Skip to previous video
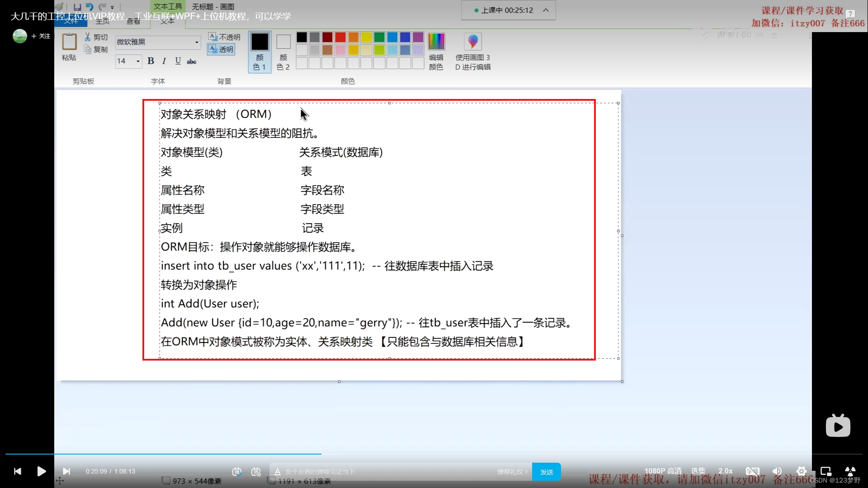Image resolution: width=868 pixels, height=488 pixels. click(x=18, y=471)
